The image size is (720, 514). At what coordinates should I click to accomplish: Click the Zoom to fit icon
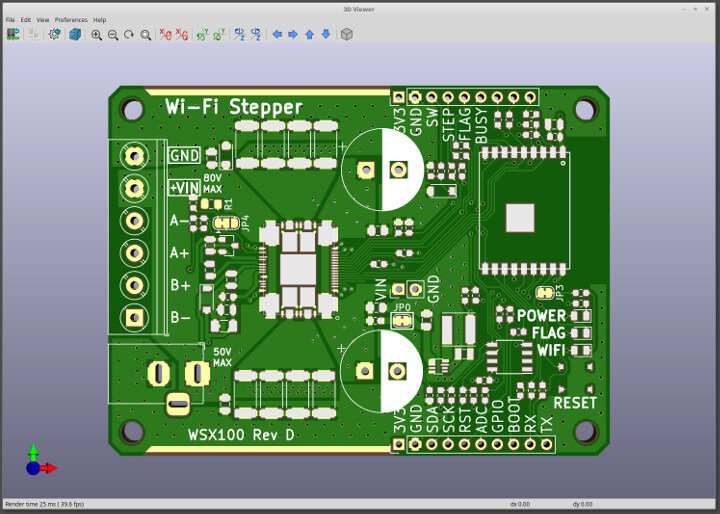tap(146, 34)
